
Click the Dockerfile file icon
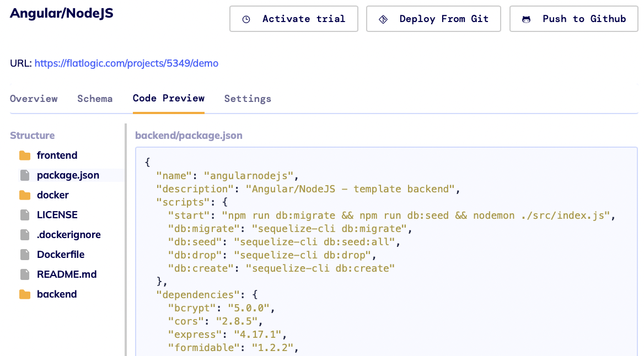25,255
